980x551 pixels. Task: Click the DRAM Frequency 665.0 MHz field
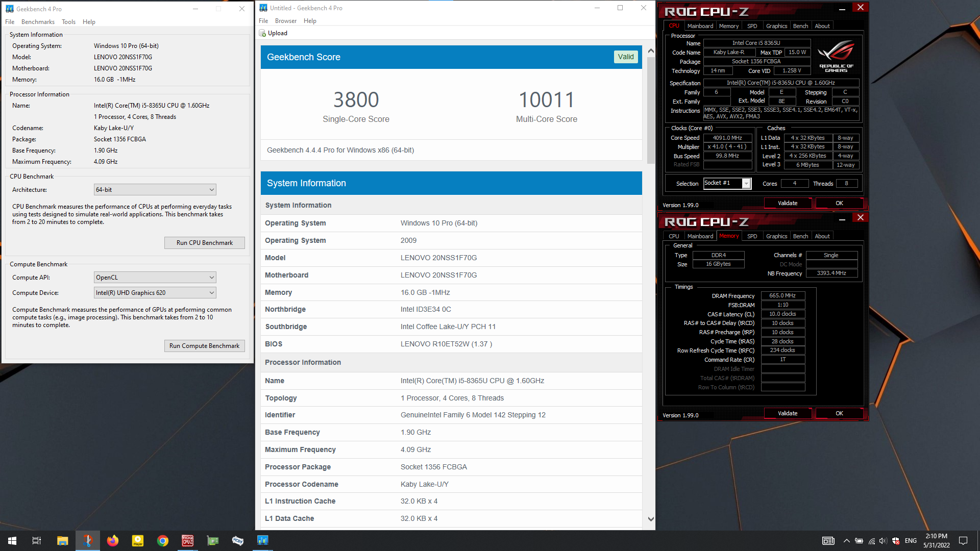[783, 295]
